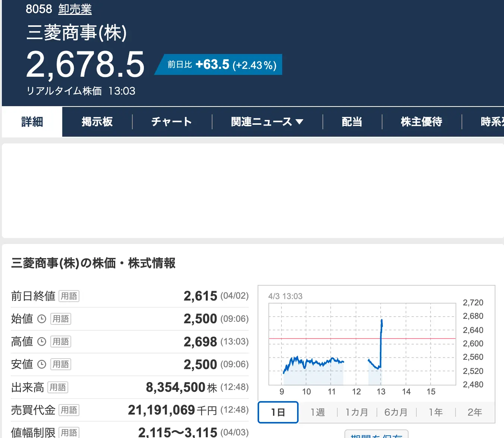
Task: Go to the 株主優待 tab
Action: (422, 122)
